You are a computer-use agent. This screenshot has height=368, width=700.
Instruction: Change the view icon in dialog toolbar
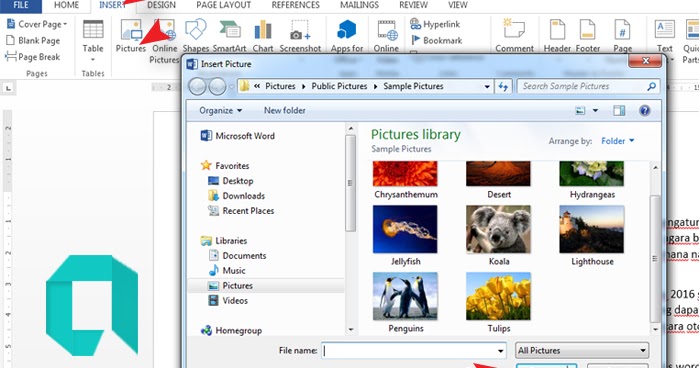(x=580, y=110)
